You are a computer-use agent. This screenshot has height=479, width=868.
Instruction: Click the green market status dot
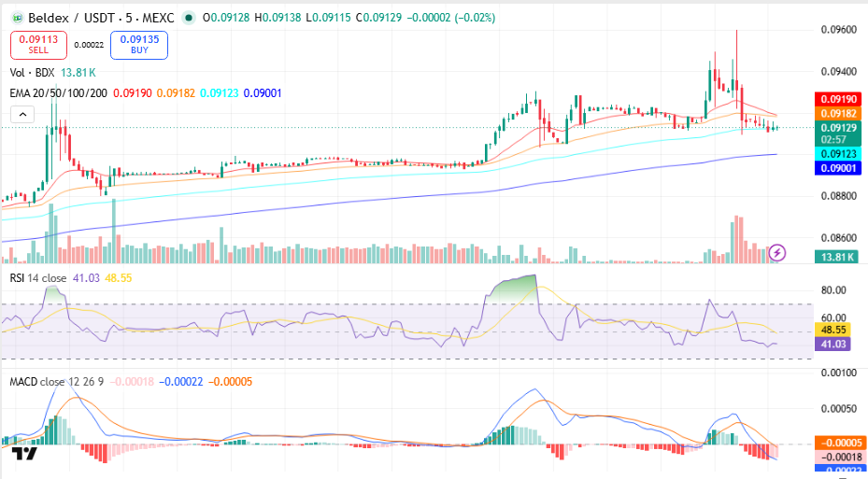coord(189,19)
